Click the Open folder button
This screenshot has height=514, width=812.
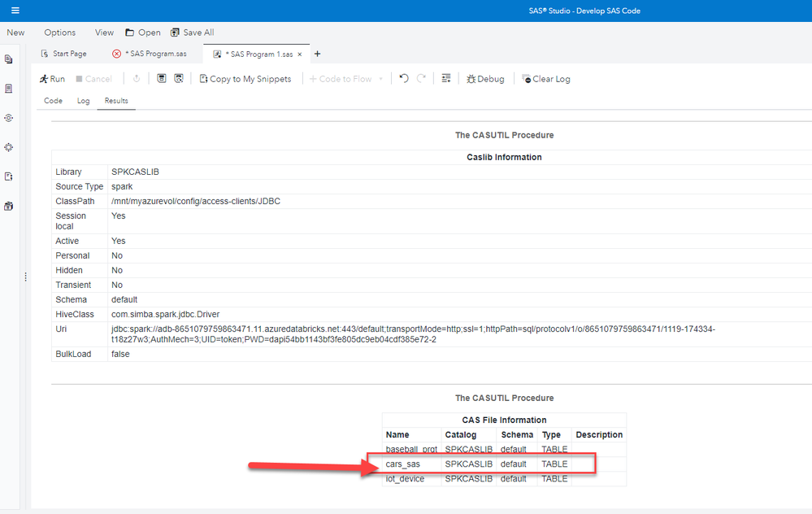[x=143, y=33]
